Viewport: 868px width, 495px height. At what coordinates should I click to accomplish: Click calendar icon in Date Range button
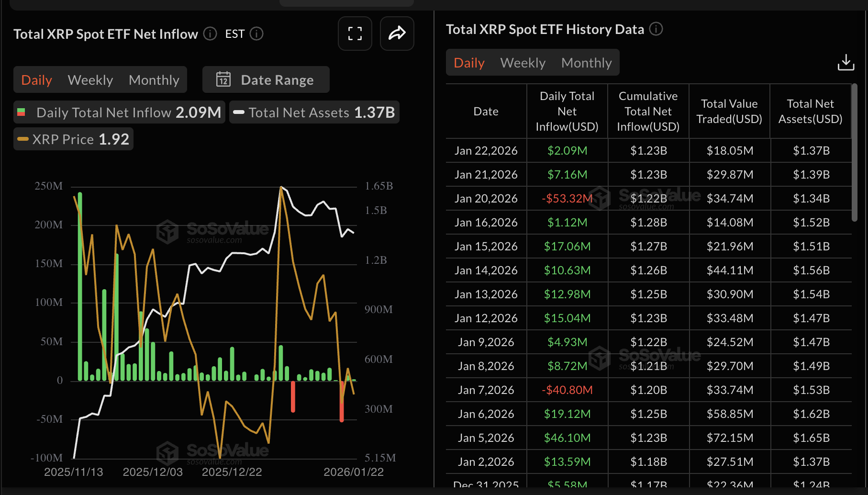(x=223, y=79)
